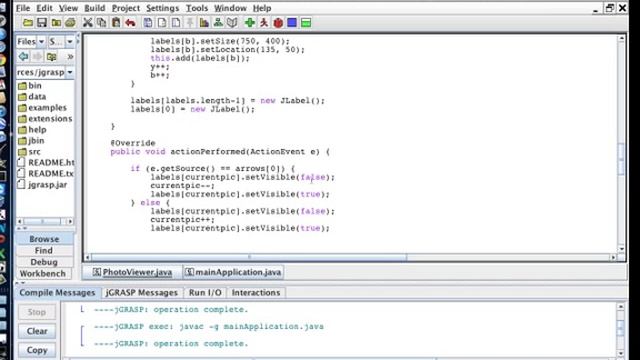Cut selection using the scissors icon

87,23
